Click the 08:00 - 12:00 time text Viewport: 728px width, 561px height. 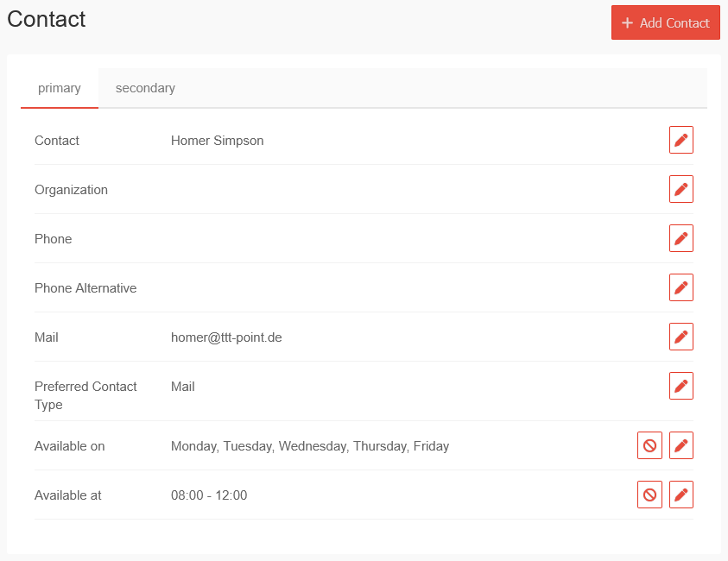209,495
